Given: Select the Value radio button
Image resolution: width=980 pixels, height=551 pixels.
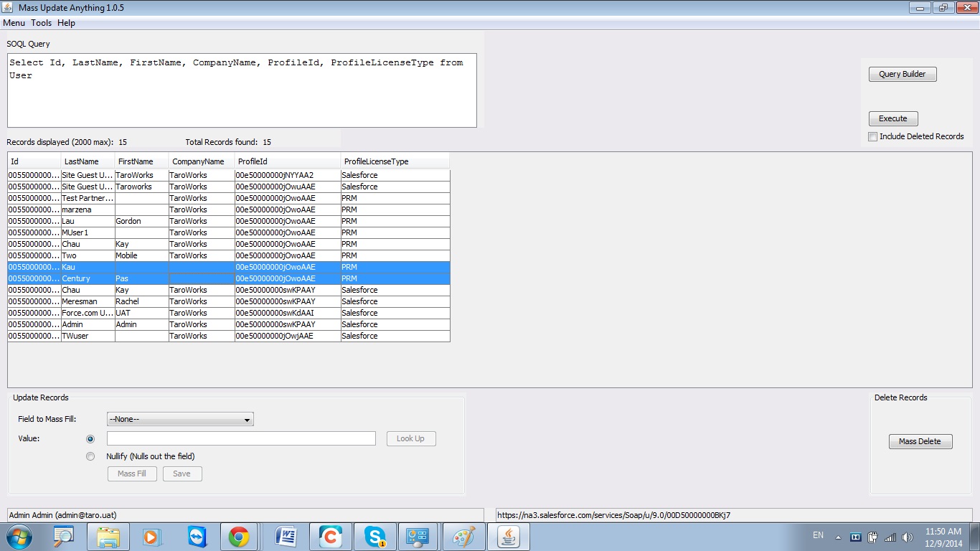Looking at the screenshot, I should [x=90, y=438].
